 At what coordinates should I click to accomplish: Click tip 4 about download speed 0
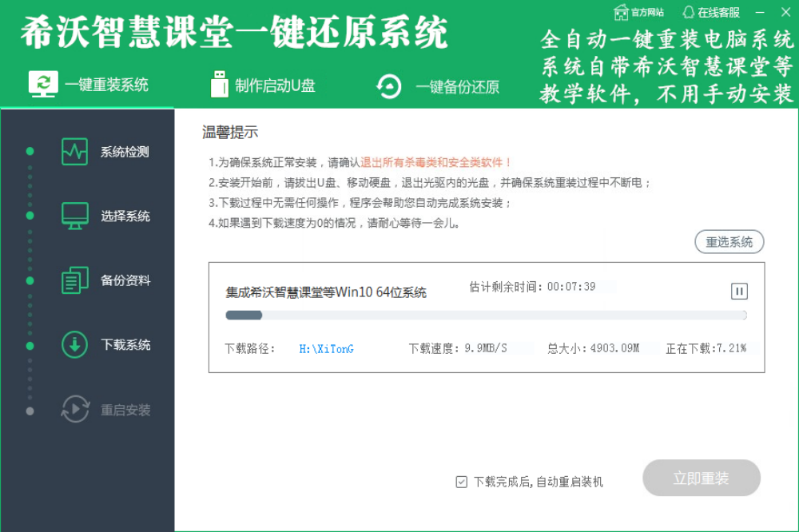click(x=334, y=223)
